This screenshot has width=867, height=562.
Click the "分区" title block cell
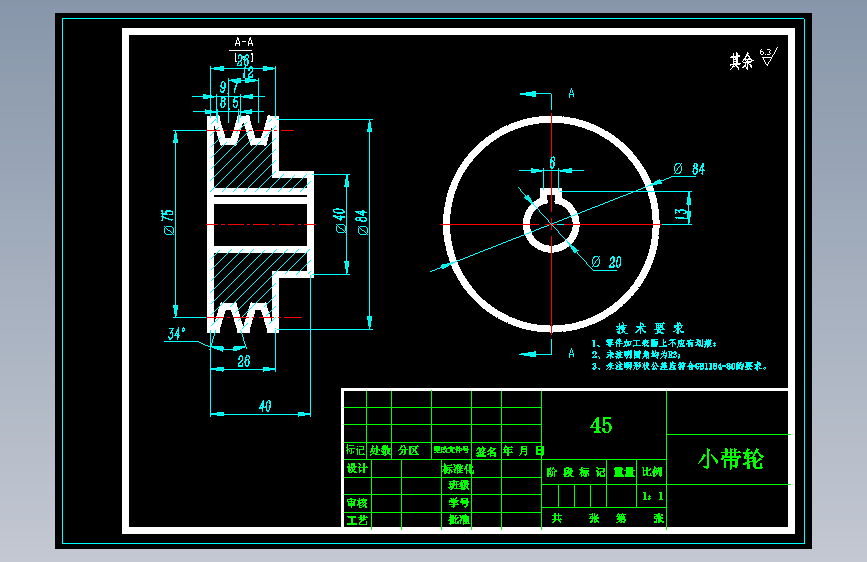pos(409,450)
